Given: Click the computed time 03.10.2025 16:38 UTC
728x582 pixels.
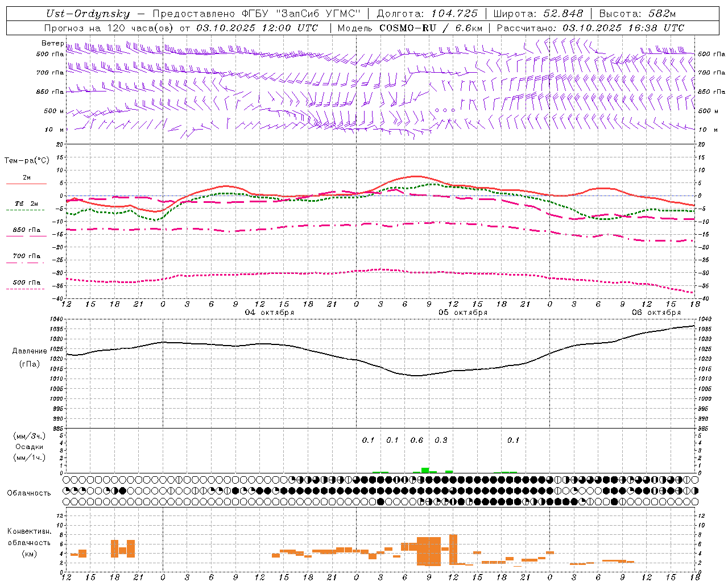Looking at the screenshot, I should 623,27.
